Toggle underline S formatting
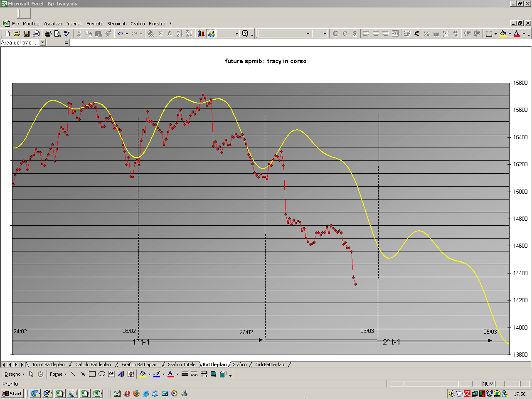The image size is (532, 399). (x=355, y=34)
